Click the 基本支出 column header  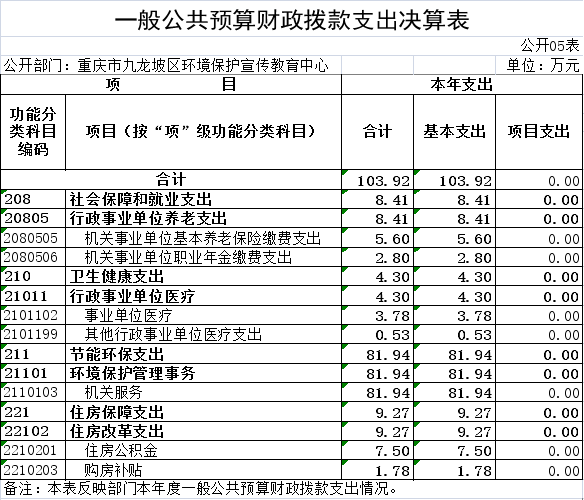(x=454, y=132)
